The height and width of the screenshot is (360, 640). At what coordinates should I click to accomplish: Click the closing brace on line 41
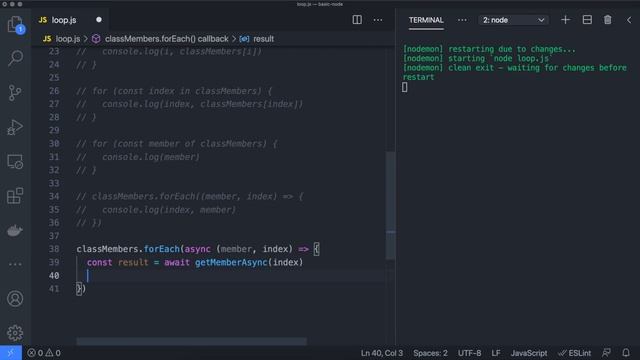coord(79,289)
